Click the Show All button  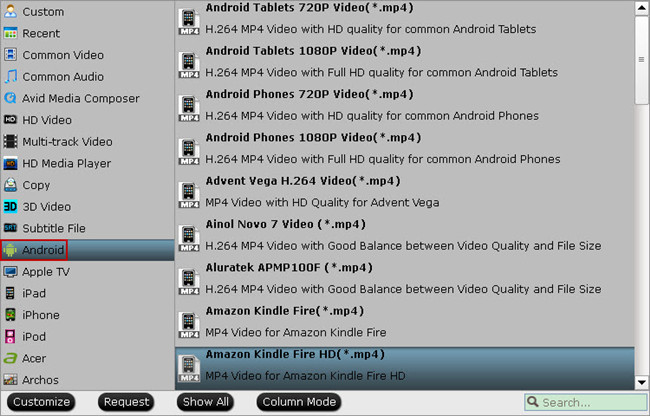206,402
